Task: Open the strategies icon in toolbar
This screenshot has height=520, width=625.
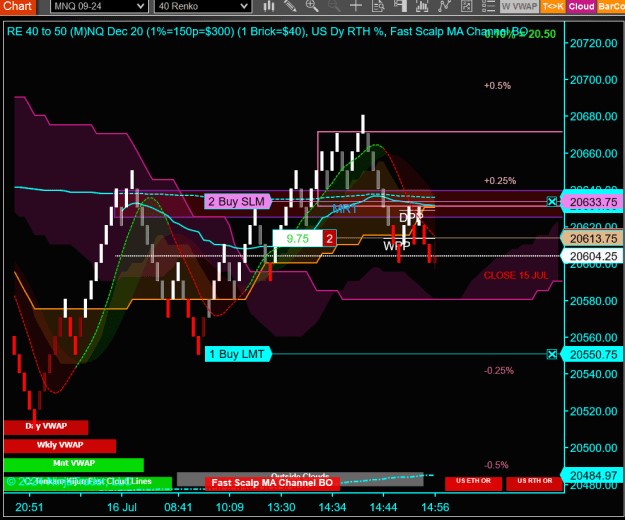Action: pyautogui.click(x=466, y=6)
